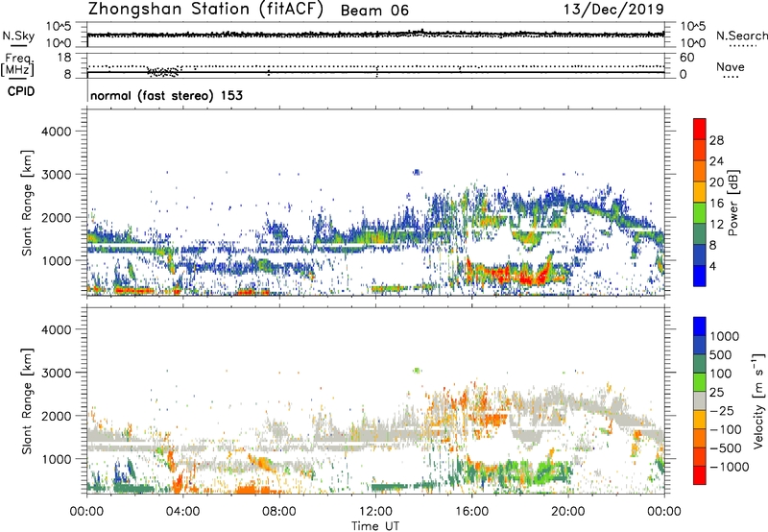This screenshot has width=768, height=532.
Task: Click the "-1000" tick on the velocity colorbar
Action: coord(729,467)
